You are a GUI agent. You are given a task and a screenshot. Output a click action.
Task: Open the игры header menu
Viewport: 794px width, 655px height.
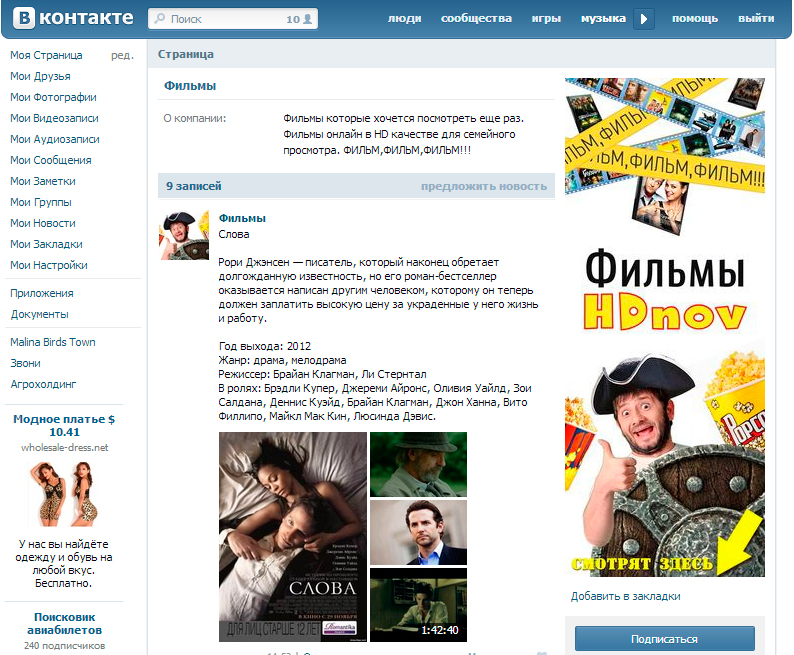pyautogui.click(x=546, y=19)
